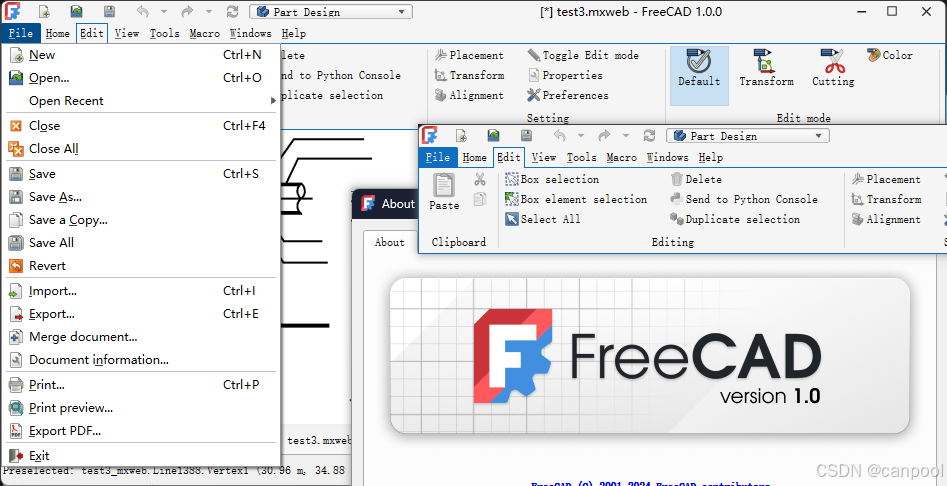The width and height of the screenshot is (947, 486).
Task: Click the Redo arrow in main title bar
Action: pyautogui.click(x=187, y=11)
